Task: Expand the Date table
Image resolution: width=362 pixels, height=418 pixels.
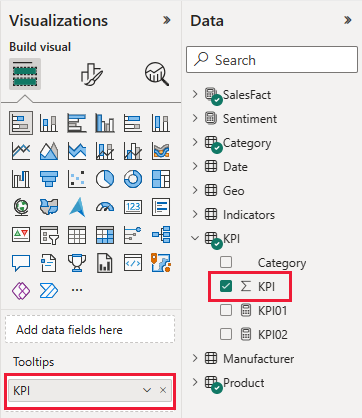Action: point(195,166)
